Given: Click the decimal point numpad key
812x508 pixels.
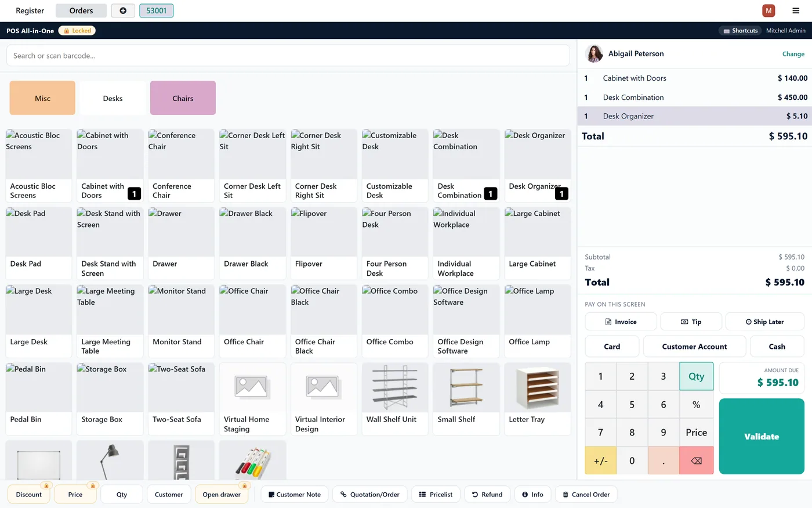Looking at the screenshot, I should [x=664, y=460].
